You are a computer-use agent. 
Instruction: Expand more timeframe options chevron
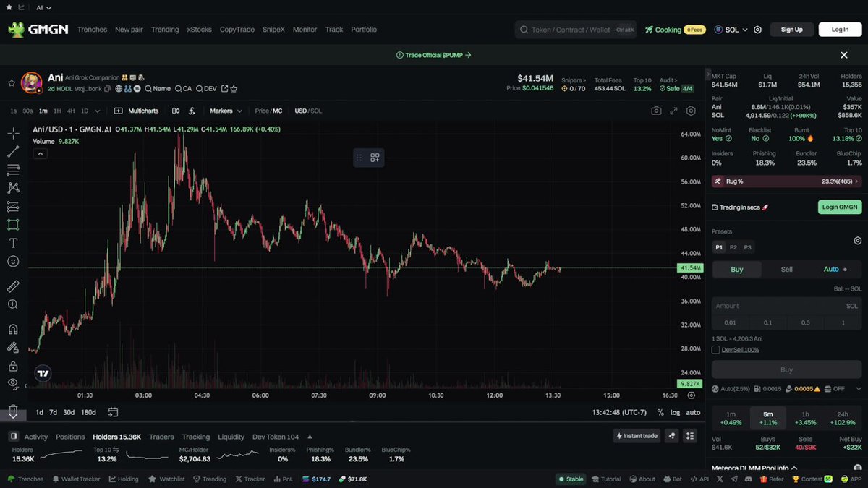click(96, 111)
